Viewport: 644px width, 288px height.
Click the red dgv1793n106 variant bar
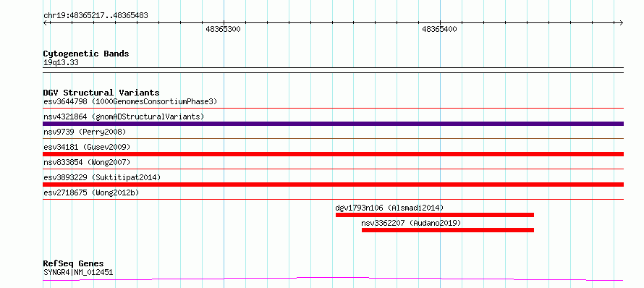pos(435,215)
